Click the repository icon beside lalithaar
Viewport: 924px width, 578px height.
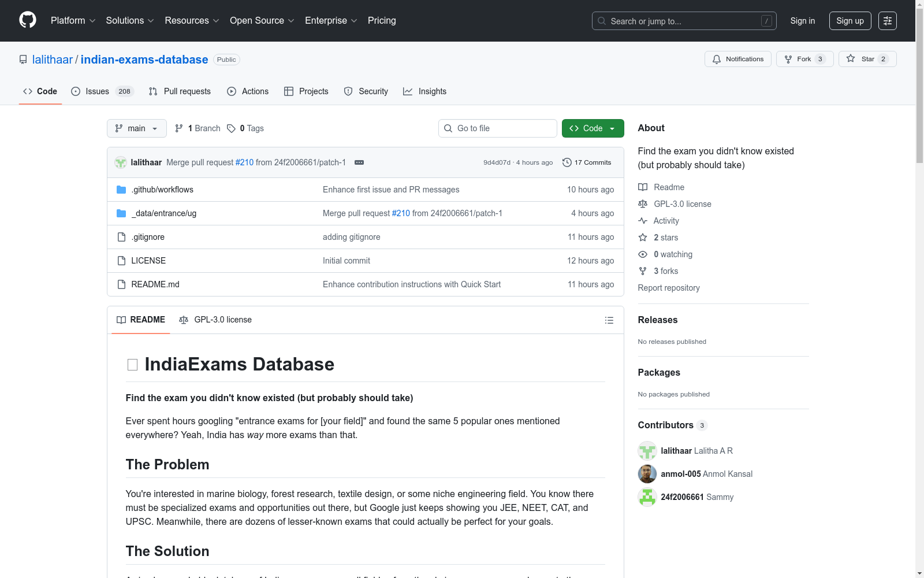[x=23, y=60]
